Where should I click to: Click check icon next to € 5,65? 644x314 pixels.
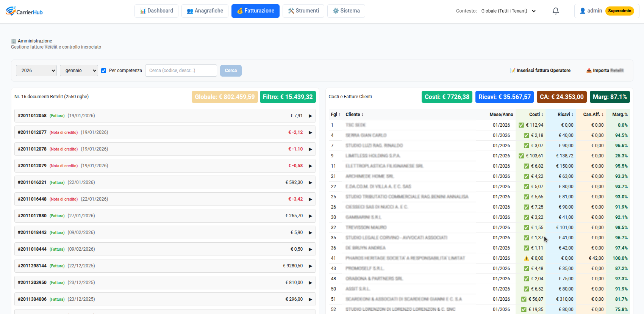(526, 197)
